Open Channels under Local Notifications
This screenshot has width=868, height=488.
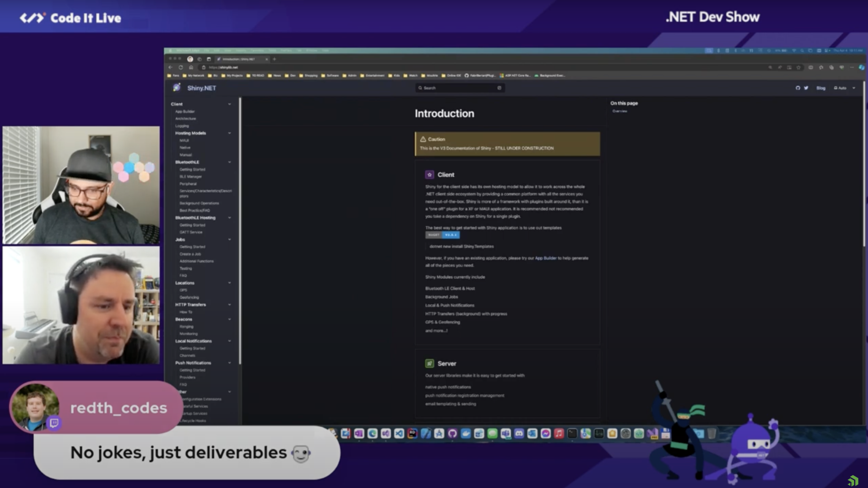[187, 356]
